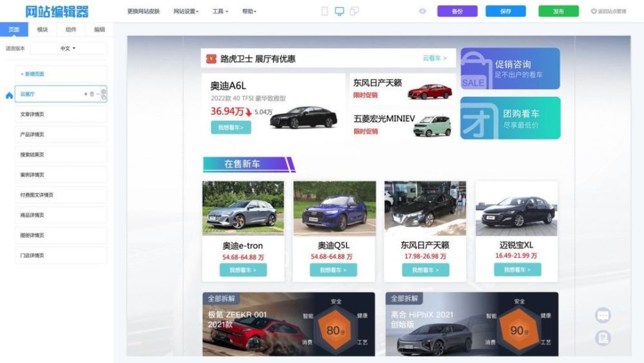Delete the 云展厅 page with the trash icon
This screenshot has width=644, height=363.
[x=91, y=94]
